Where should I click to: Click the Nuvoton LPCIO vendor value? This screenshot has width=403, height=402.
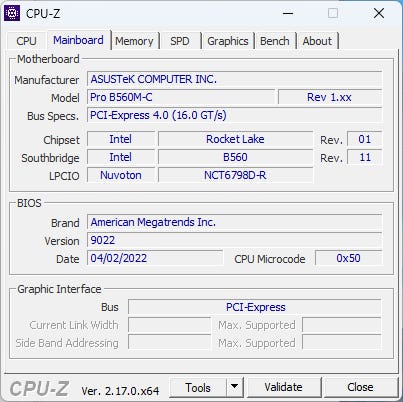pyautogui.click(x=121, y=175)
